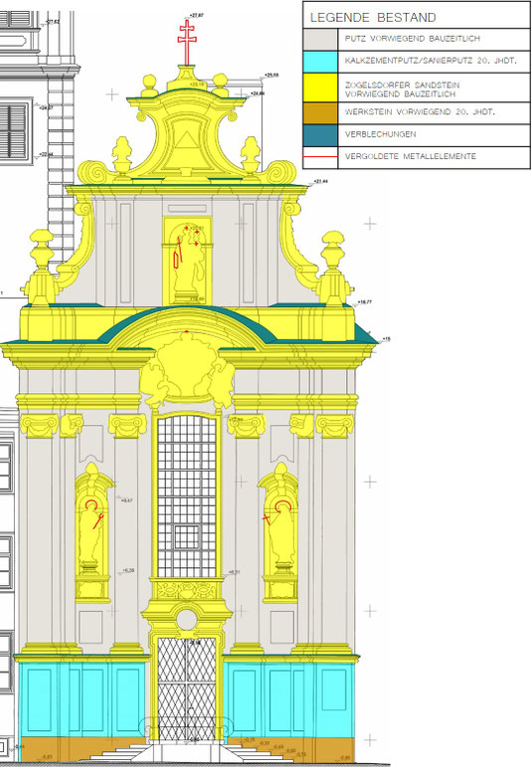
Task: Click the statue in right niche
Action: coord(281,533)
